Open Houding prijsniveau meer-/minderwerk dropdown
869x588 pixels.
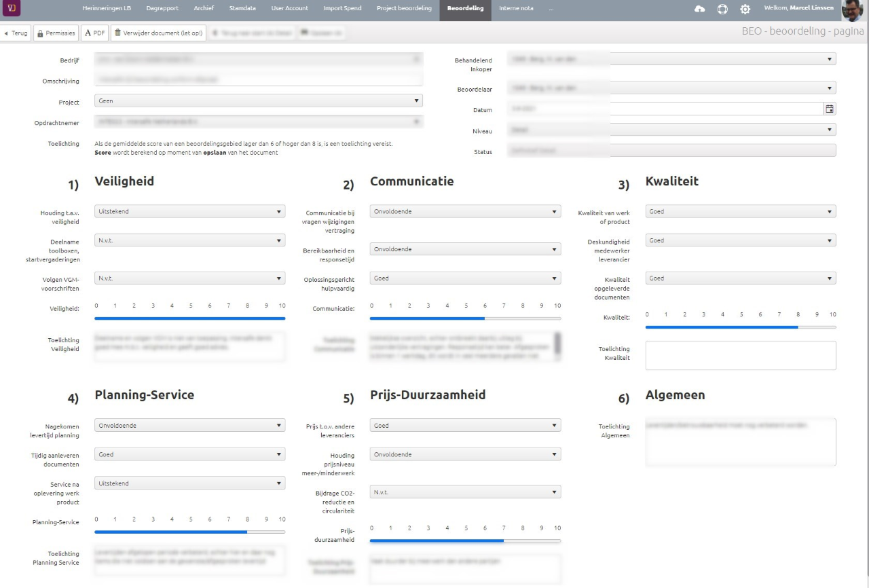click(x=465, y=454)
